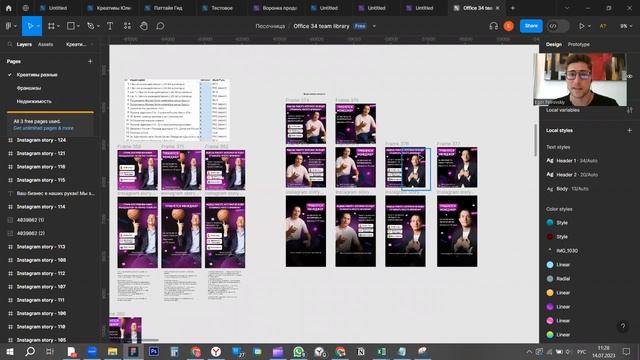Open the Figma main menu

click(10, 26)
